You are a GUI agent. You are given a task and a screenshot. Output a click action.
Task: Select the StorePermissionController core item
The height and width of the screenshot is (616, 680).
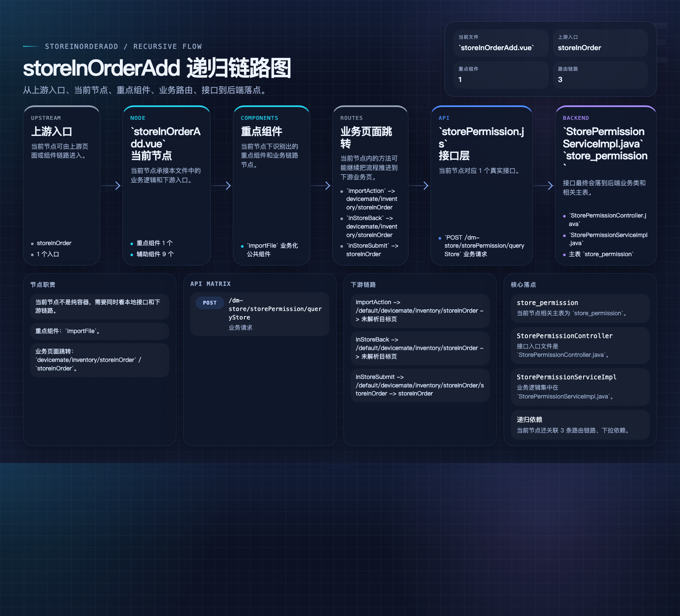pos(580,345)
